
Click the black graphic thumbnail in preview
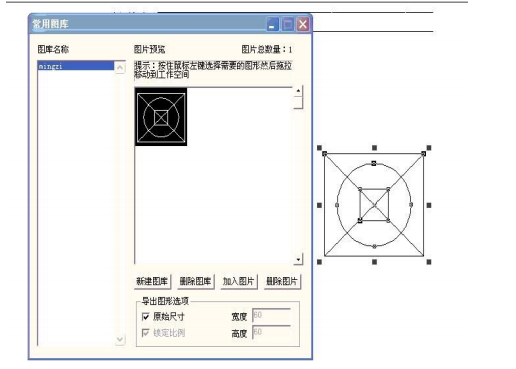click(161, 117)
